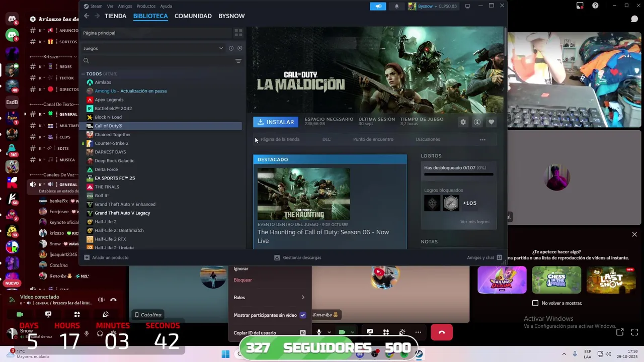Toggle camera in Video conectado panel
The width and height of the screenshot is (644, 362).
pos(20,314)
